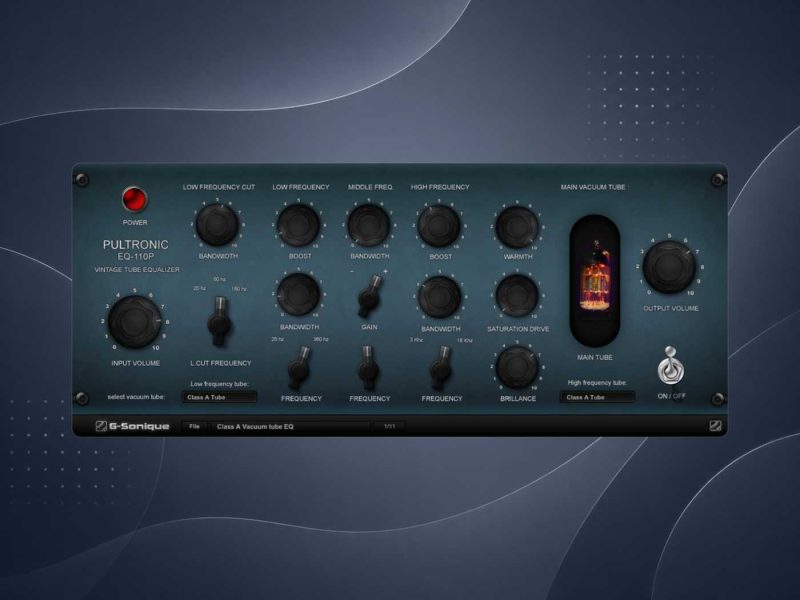Click the 'select vacuum tube:' label
Viewport: 800px width, 600px height.
tap(136, 396)
